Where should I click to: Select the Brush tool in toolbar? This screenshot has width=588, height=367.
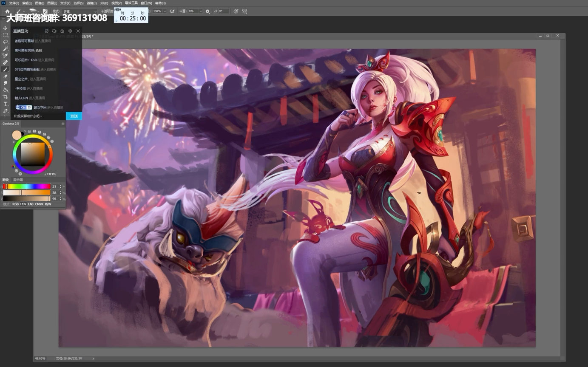tap(6, 69)
